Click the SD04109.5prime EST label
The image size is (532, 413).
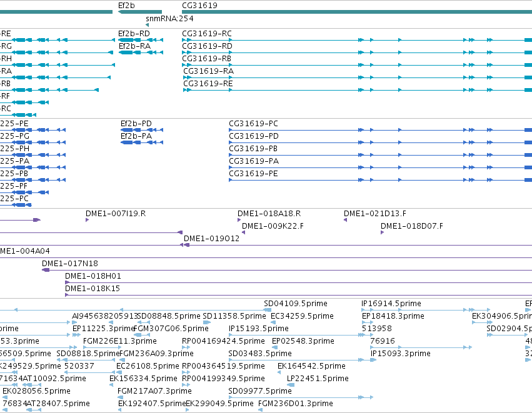[296, 304]
